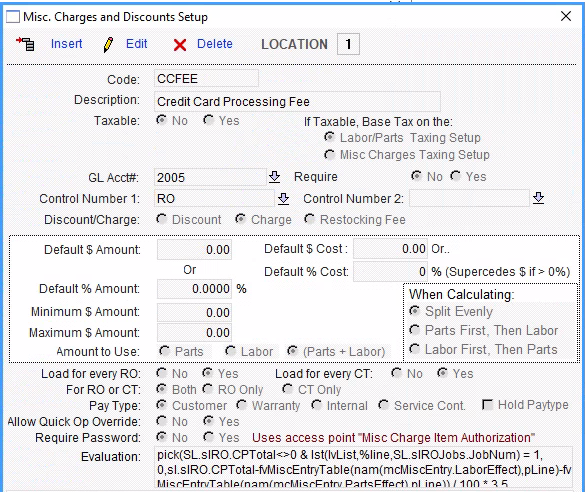Click Default % Cost field
585x492 pixels.
click(390, 272)
